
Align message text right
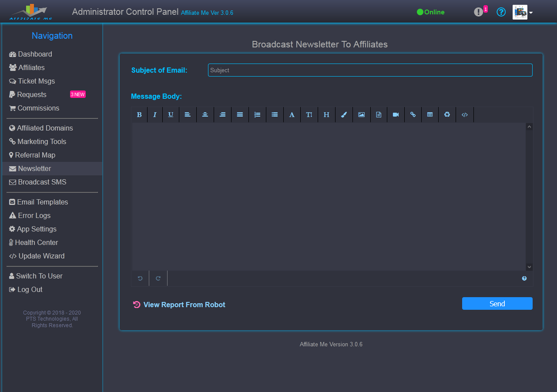tap(222, 115)
